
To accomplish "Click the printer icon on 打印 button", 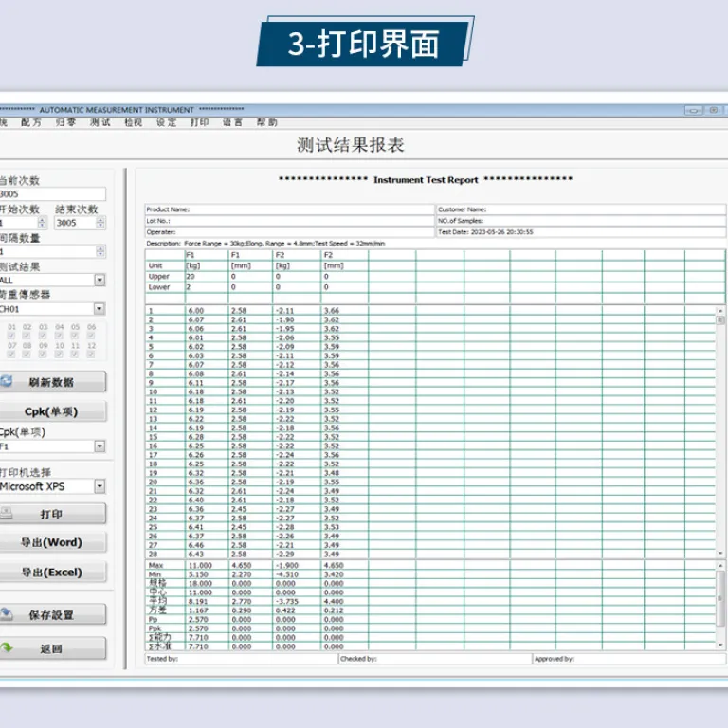I will (x=6, y=513).
